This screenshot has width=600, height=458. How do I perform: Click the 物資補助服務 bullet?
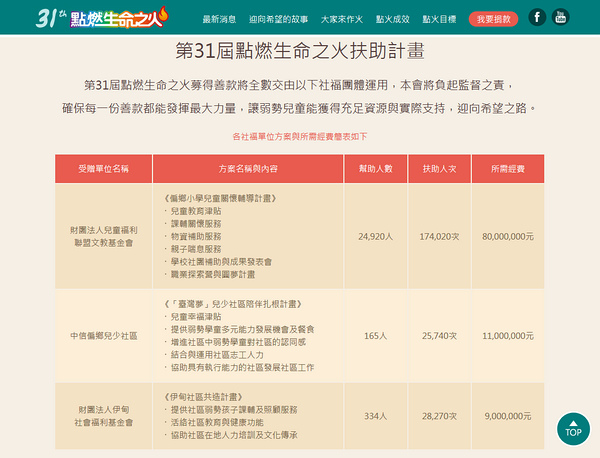pos(196,236)
